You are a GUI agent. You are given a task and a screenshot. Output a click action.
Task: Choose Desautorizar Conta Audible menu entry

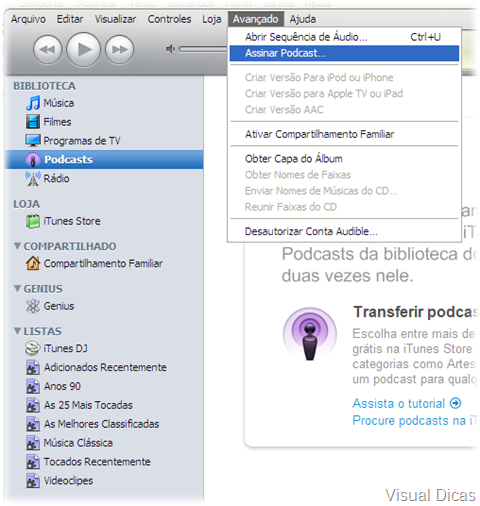pos(344,231)
